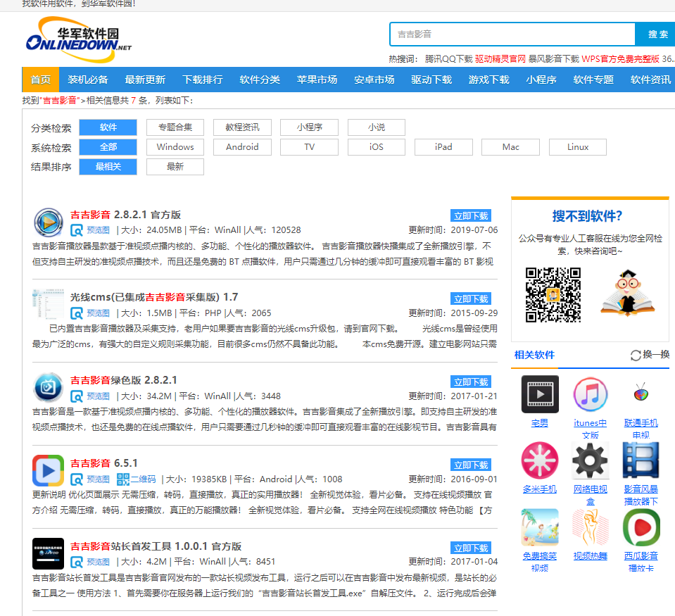Click the 吉吉影音 6.5.1 Android app icon
This screenshot has height=616, width=675.
pyautogui.click(x=48, y=470)
